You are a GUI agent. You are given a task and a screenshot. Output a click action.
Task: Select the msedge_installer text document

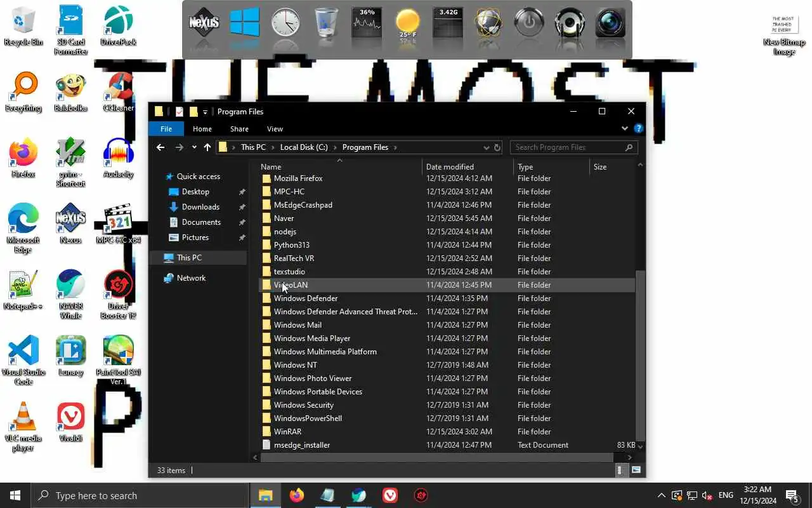(447, 445)
